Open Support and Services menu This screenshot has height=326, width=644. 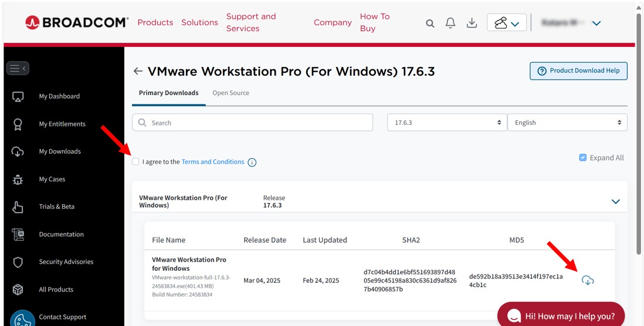coord(251,23)
